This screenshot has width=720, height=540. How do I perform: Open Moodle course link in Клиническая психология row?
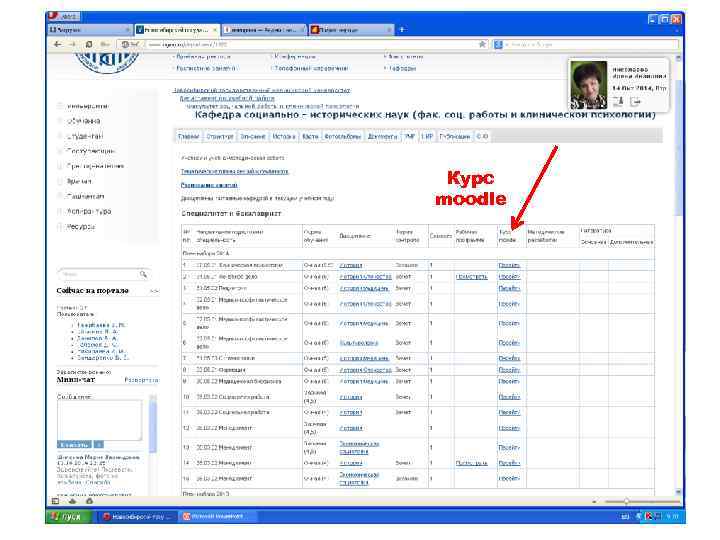(509, 265)
